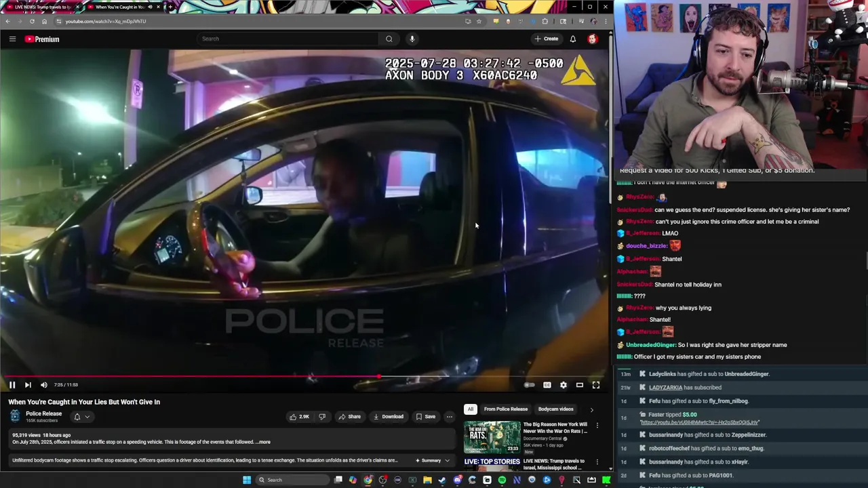
Task: Open the Police Release channel avatar
Action: click(x=16, y=416)
